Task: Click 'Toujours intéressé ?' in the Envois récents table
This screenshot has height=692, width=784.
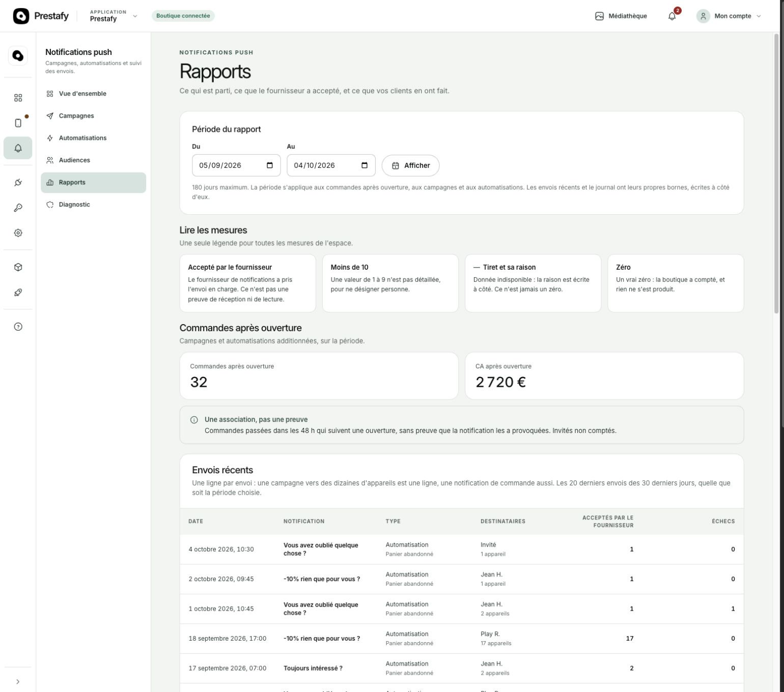Action: click(x=313, y=668)
